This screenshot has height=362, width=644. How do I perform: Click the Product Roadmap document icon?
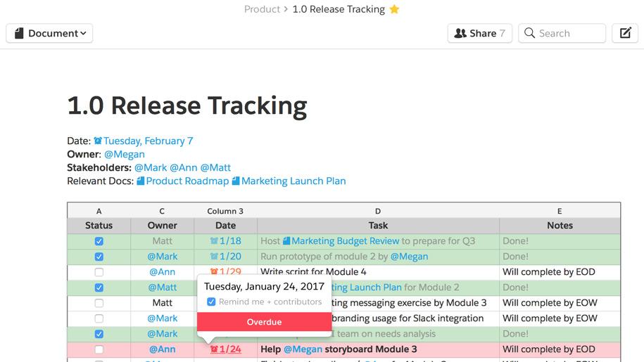click(140, 181)
